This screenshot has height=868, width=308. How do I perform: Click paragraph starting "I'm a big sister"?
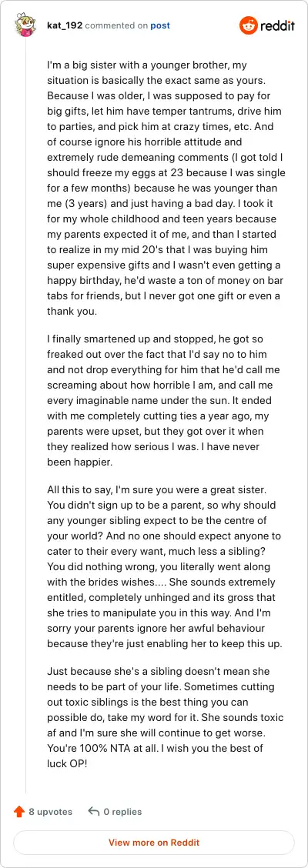click(166, 189)
